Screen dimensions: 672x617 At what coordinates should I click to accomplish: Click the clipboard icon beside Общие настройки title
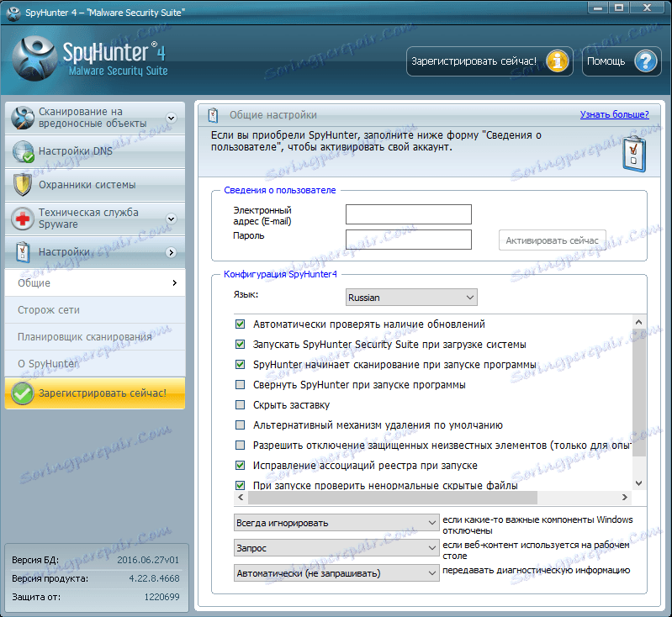click(x=213, y=115)
